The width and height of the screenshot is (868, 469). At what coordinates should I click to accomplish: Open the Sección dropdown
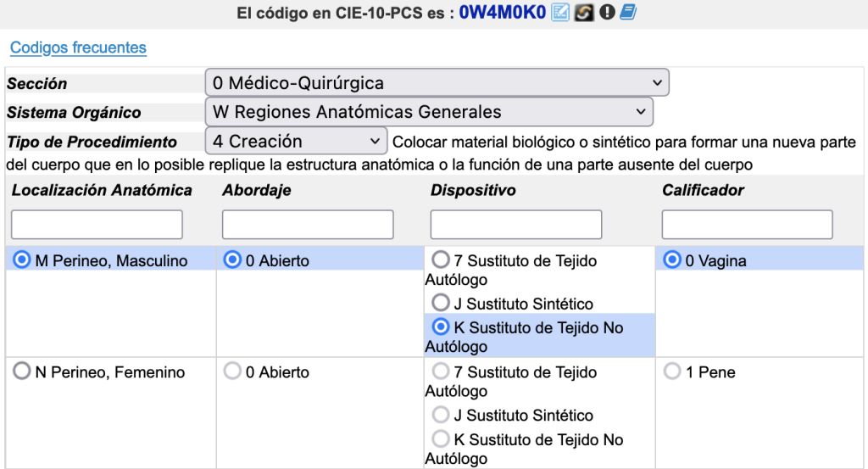coord(437,83)
